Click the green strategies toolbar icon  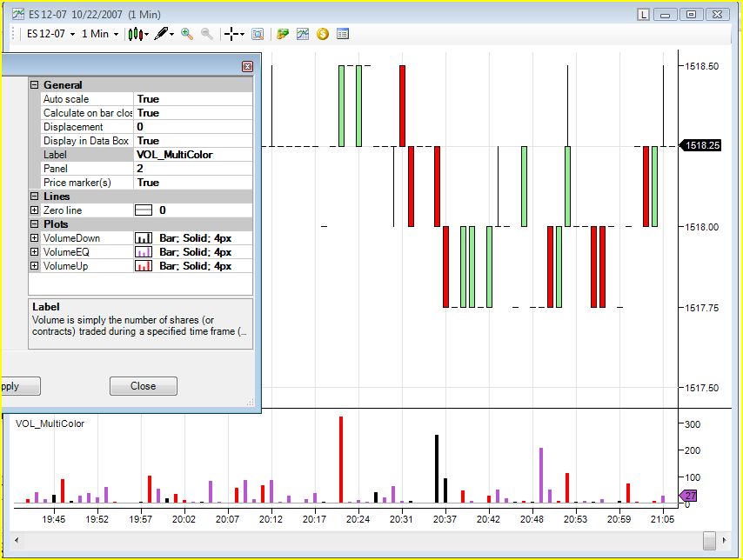click(x=283, y=34)
